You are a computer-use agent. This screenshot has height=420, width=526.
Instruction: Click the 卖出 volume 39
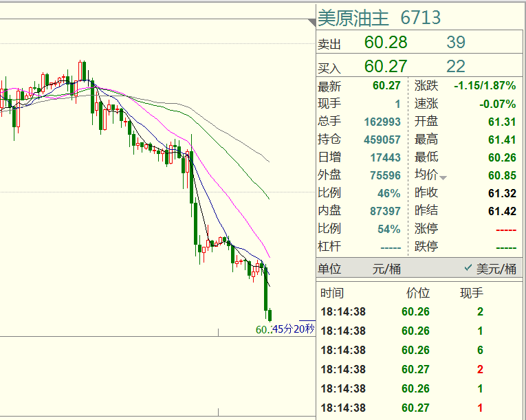click(456, 42)
